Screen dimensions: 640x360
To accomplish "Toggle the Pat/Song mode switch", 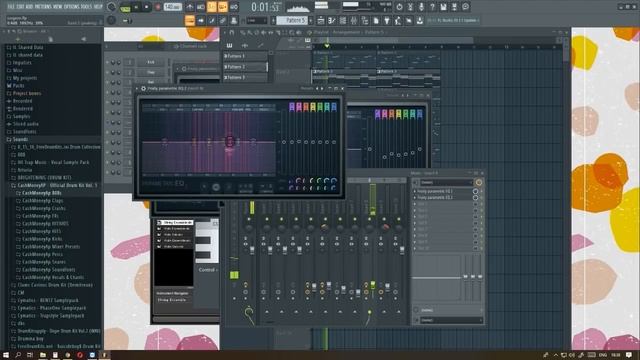I will 125,8.
